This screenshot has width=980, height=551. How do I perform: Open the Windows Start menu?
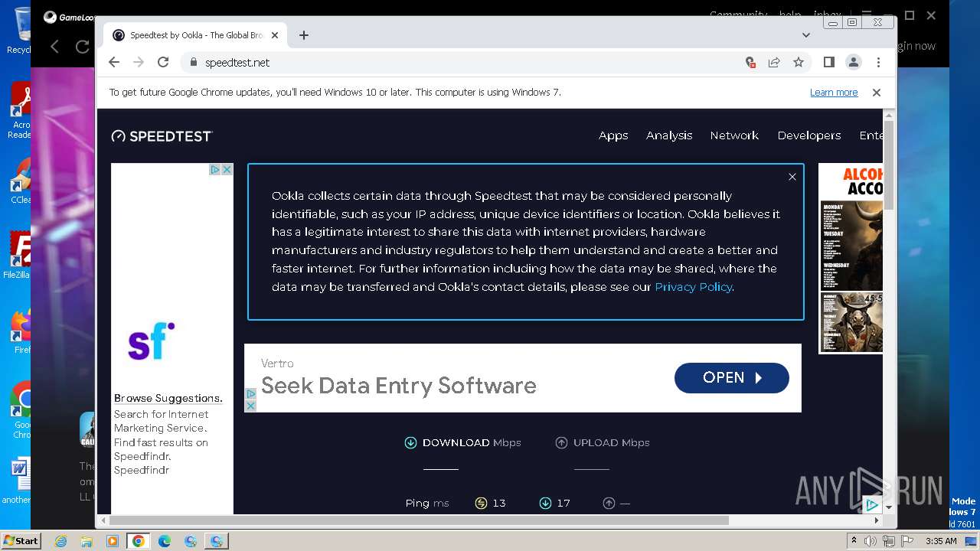21,541
